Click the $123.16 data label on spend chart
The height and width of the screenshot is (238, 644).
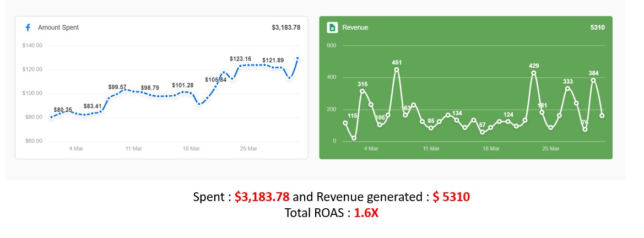click(x=240, y=59)
